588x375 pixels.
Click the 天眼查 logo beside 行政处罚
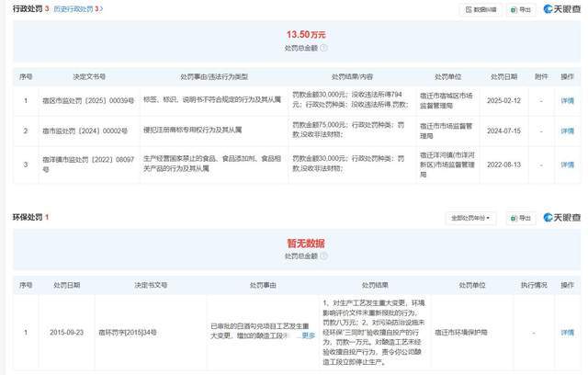pos(561,9)
